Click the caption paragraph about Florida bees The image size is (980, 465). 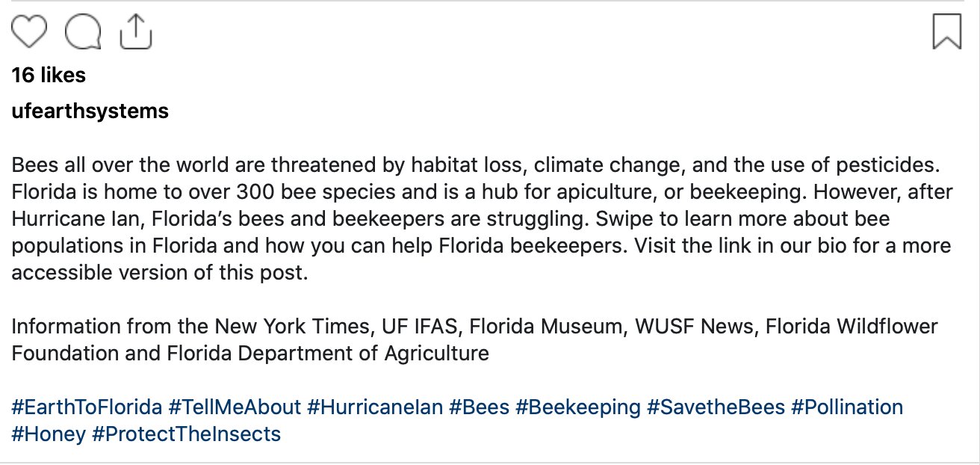[483, 218]
